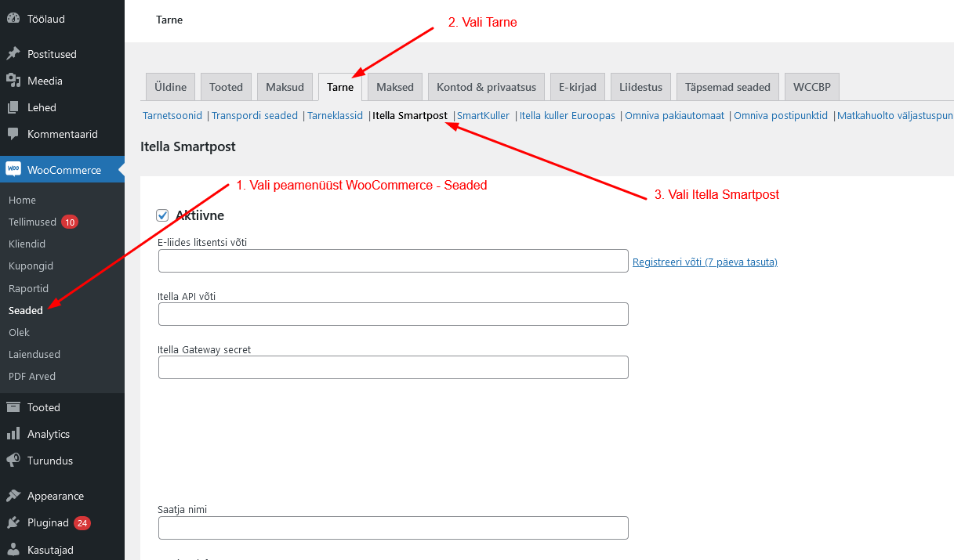This screenshot has width=954, height=560.
Task: Select Seaded in the WooCommerce submenu
Action: pyautogui.click(x=26, y=311)
